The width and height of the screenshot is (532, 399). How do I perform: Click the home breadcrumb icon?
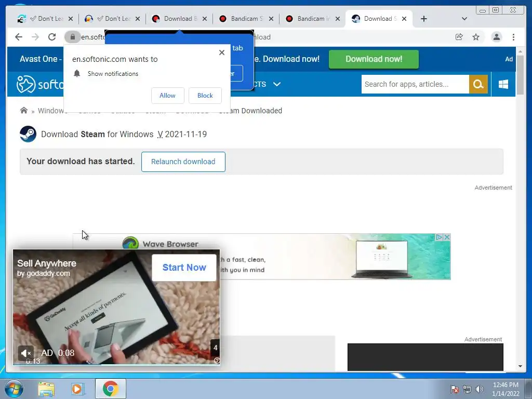pyautogui.click(x=24, y=111)
